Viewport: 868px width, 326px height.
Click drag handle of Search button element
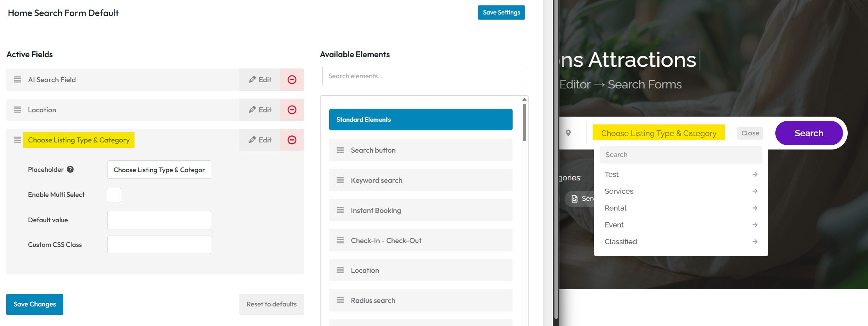(340, 150)
